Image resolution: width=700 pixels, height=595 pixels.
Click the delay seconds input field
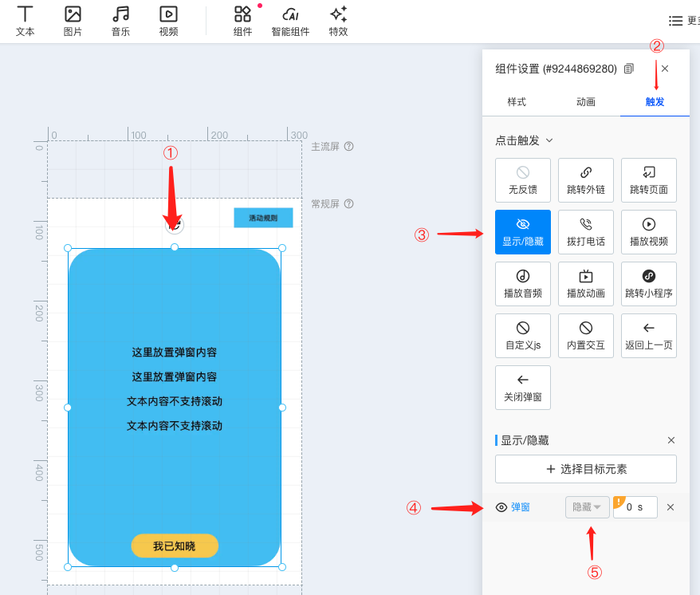tap(635, 507)
